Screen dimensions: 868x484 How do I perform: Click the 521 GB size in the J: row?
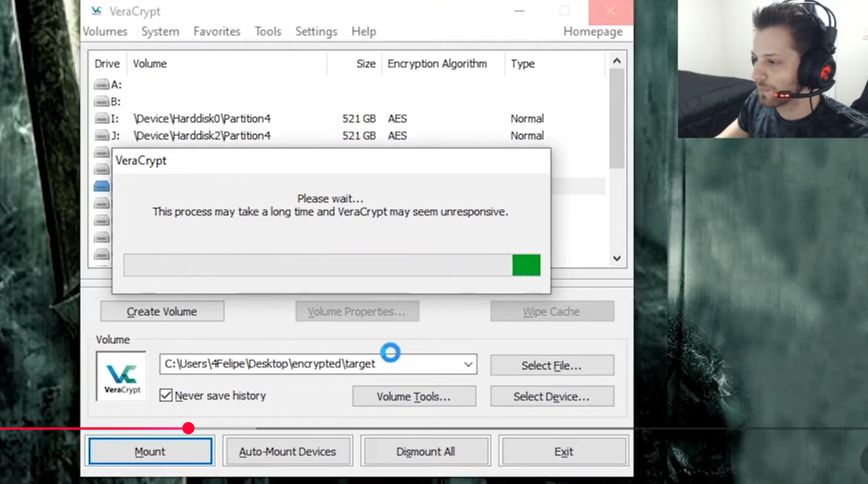pyautogui.click(x=359, y=136)
